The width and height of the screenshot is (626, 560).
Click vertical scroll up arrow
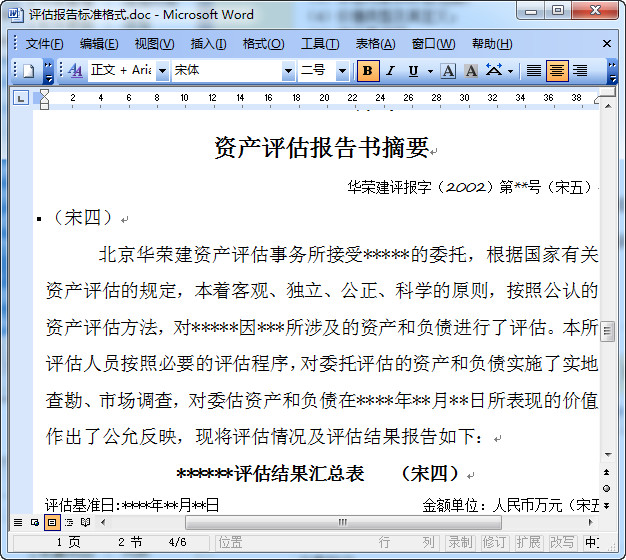(x=608, y=106)
